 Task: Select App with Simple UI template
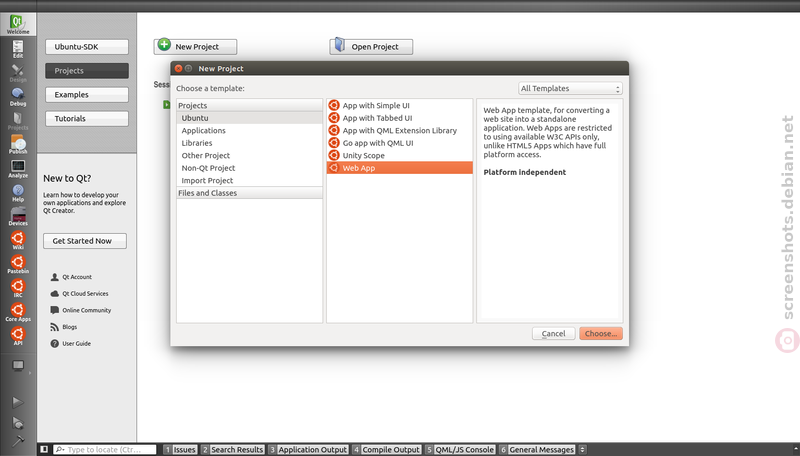point(399,106)
